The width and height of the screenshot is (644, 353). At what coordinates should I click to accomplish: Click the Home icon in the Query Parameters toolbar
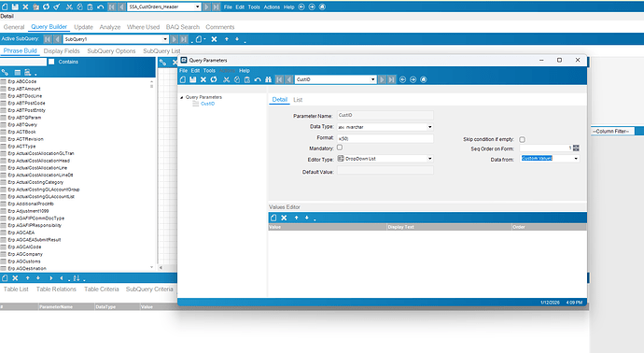424,79
